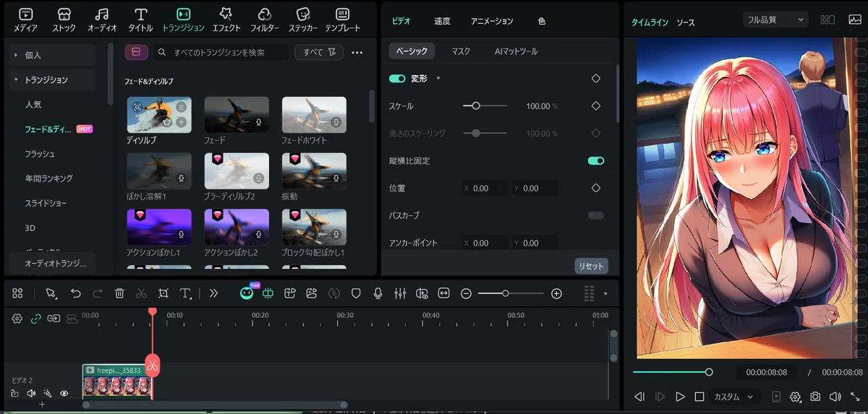
Task: Open the ストック stock tab
Action: pos(64,20)
